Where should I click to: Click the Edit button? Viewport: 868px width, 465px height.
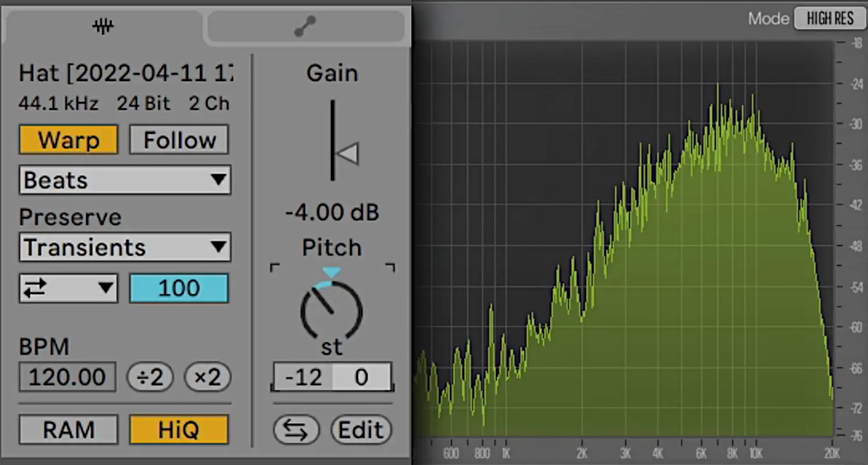(361, 430)
